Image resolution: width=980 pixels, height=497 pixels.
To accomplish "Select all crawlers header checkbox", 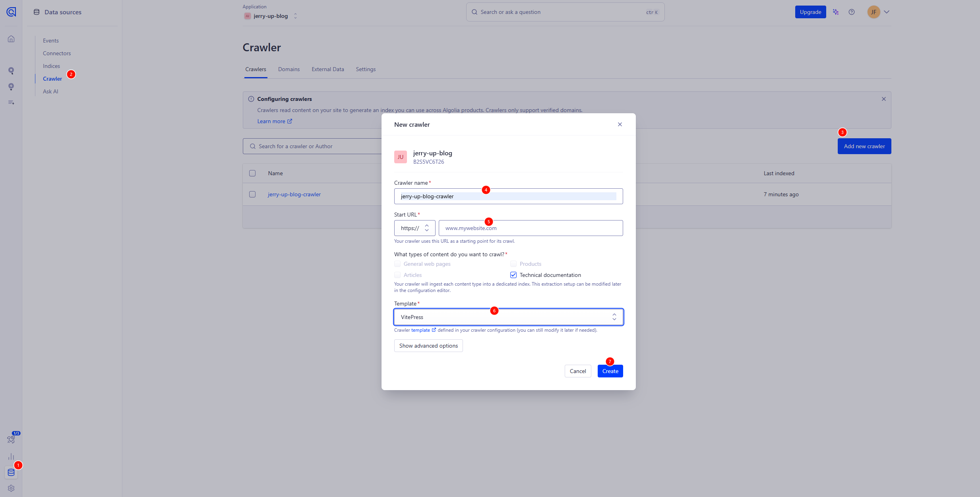I will 252,173.
